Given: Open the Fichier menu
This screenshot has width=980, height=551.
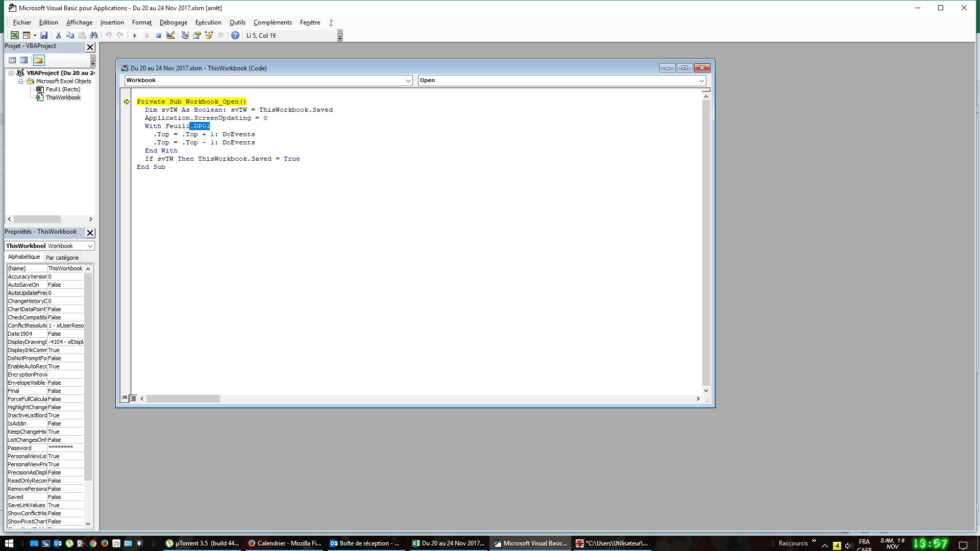Looking at the screenshot, I should [22, 22].
